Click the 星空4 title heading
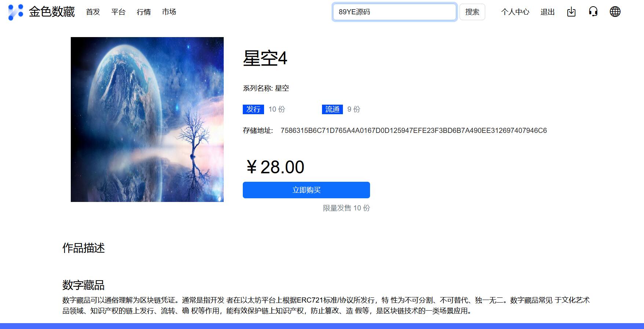 265,58
